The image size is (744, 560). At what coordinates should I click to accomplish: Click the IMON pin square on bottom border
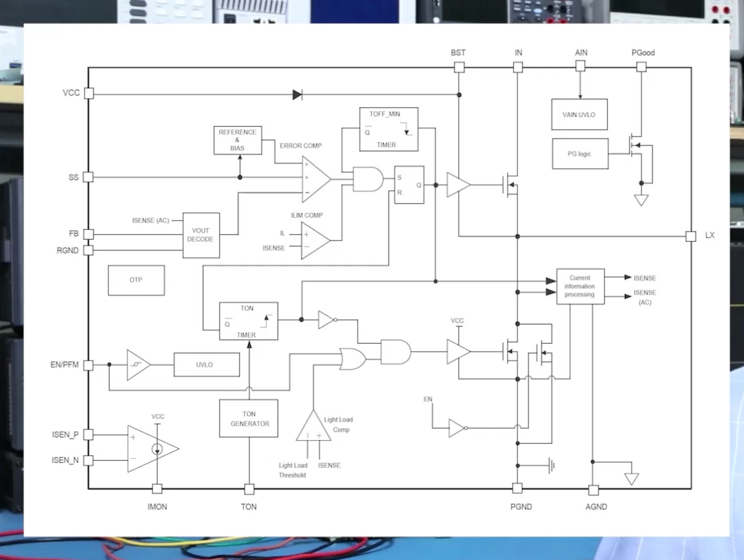(x=157, y=489)
